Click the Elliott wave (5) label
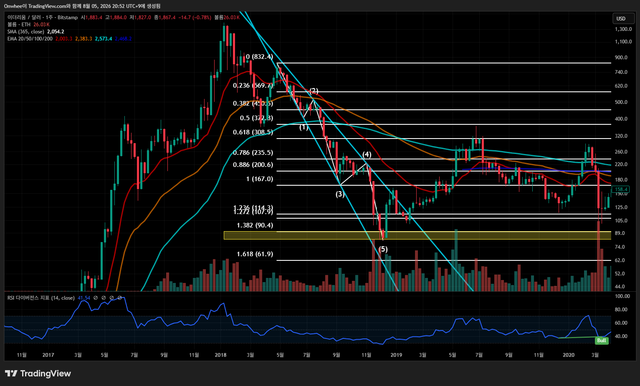The width and height of the screenshot is (640, 386). (383, 249)
